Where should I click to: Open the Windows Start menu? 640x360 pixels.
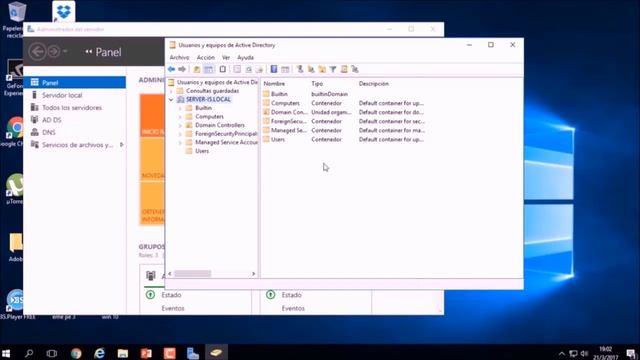[x=6, y=353]
